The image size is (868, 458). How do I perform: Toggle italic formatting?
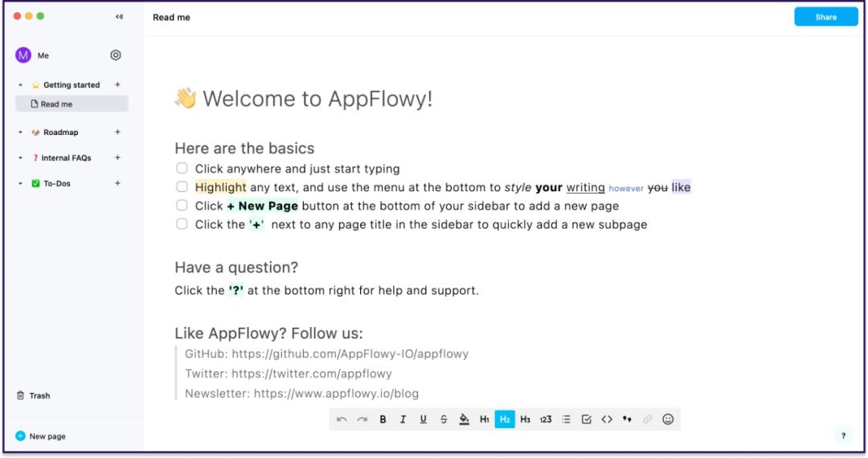click(x=403, y=419)
